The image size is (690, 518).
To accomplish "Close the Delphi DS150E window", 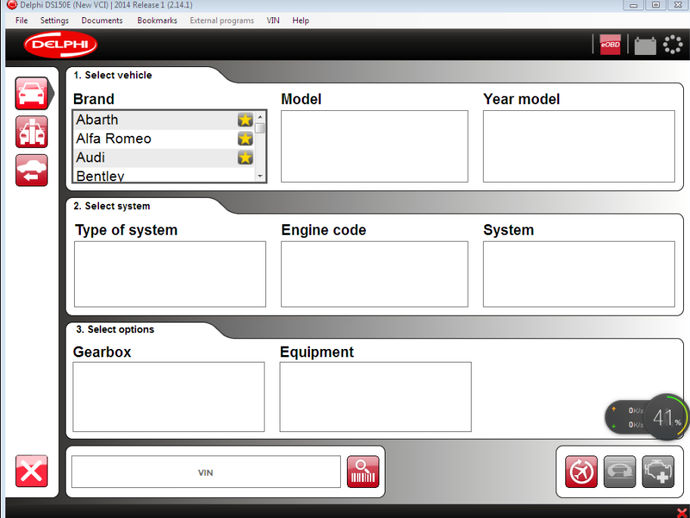I will [678, 5].
